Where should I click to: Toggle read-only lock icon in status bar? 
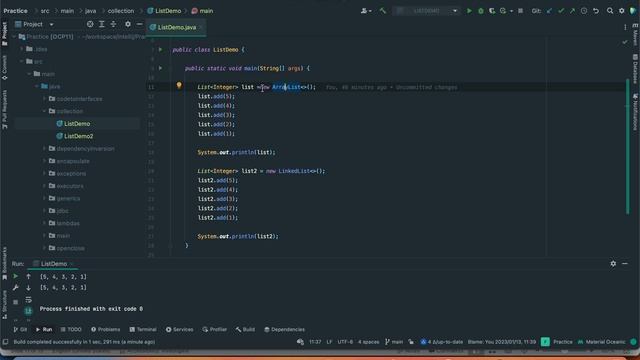(x=411, y=342)
